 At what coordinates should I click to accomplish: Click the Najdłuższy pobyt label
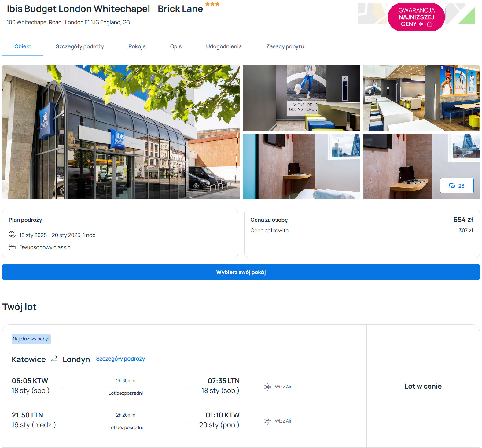pyautogui.click(x=31, y=339)
